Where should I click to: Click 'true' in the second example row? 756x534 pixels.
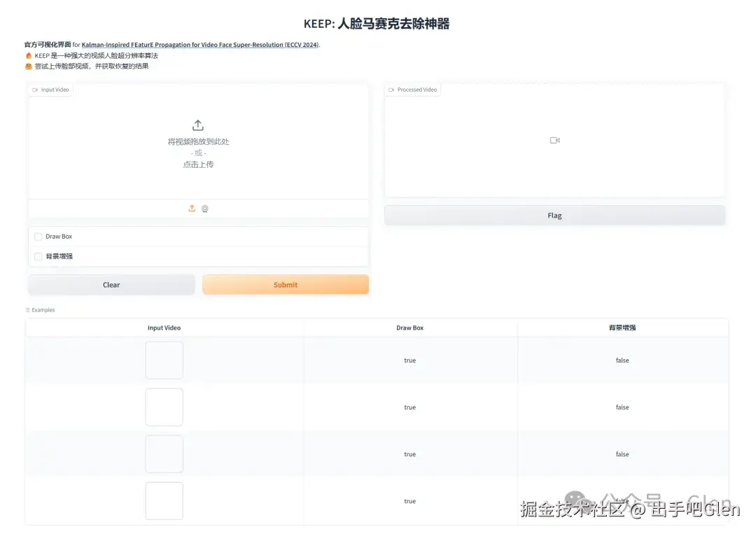pyautogui.click(x=409, y=407)
